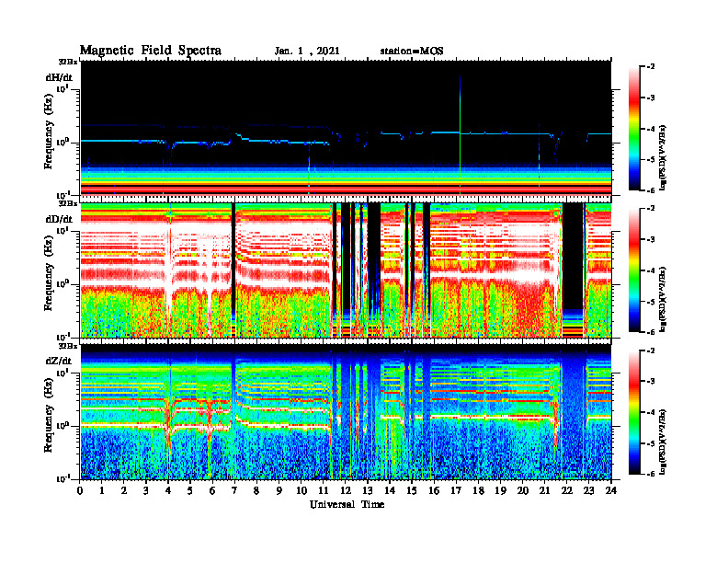Click the dD/dt panel color scale bar
This screenshot has height=563, width=728.
click(634, 270)
